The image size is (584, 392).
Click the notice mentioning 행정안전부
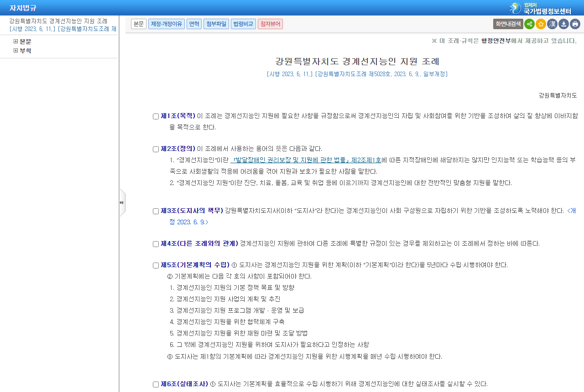pyautogui.click(x=504, y=41)
